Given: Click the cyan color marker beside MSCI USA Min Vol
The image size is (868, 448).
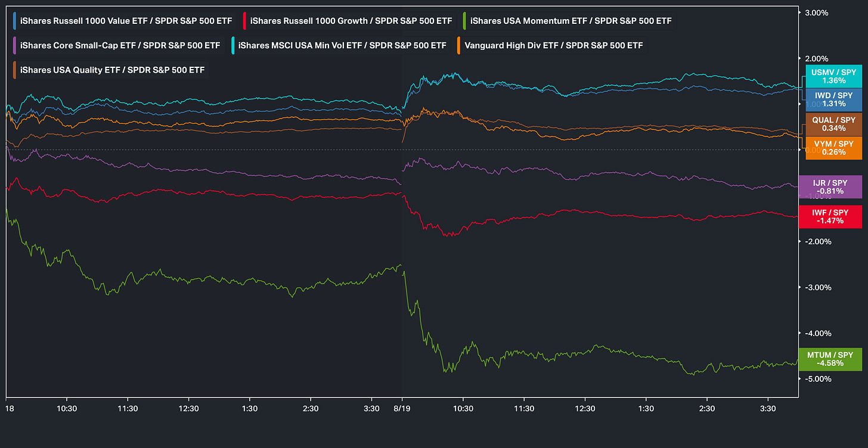Looking at the screenshot, I should point(234,45).
